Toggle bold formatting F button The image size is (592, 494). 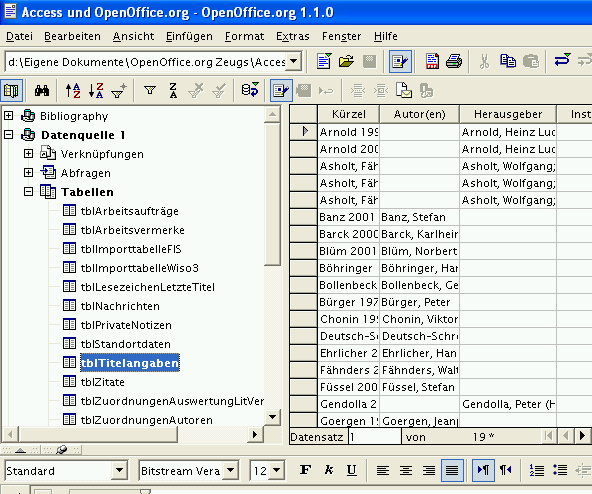pos(305,470)
